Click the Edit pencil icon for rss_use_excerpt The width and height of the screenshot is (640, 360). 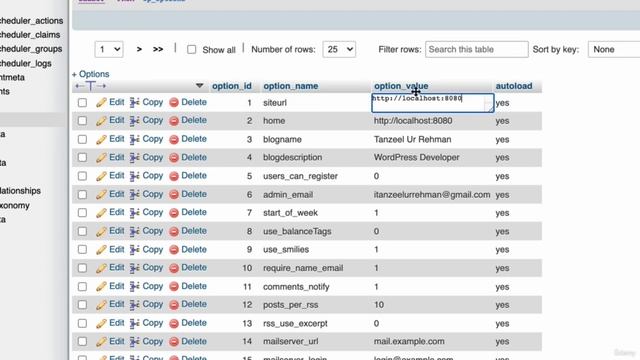(101, 323)
